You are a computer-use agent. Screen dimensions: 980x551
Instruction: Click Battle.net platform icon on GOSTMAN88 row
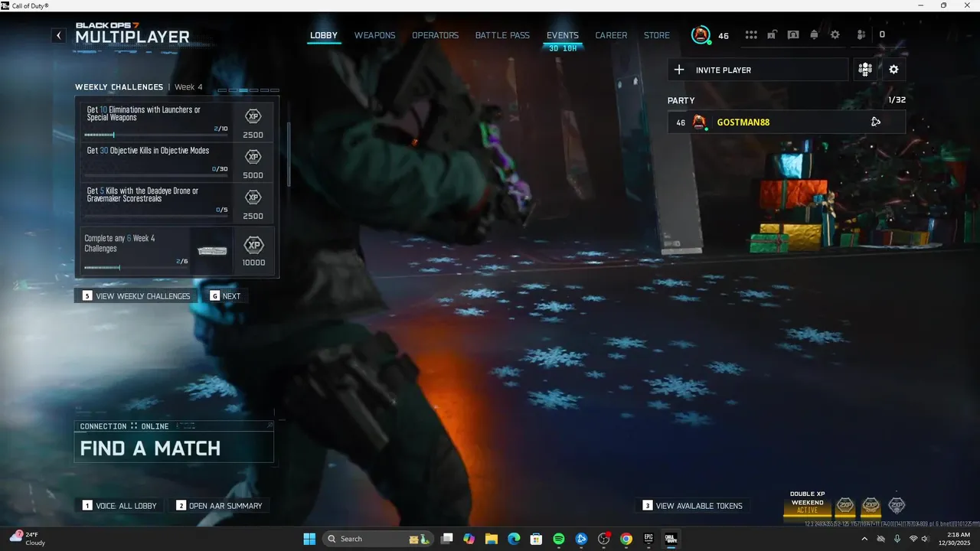(x=876, y=122)
